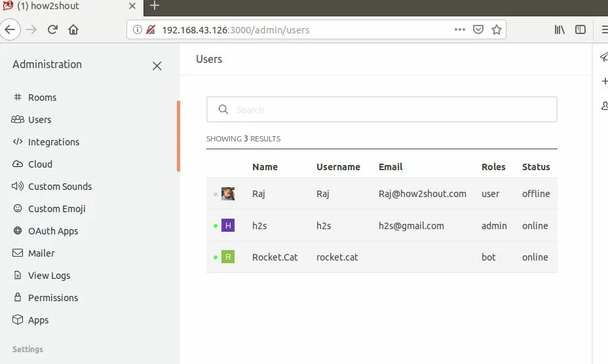The image size is (608, 364).
Task: Select the Rocket.Cat name cell
Action: coord(275,257)
